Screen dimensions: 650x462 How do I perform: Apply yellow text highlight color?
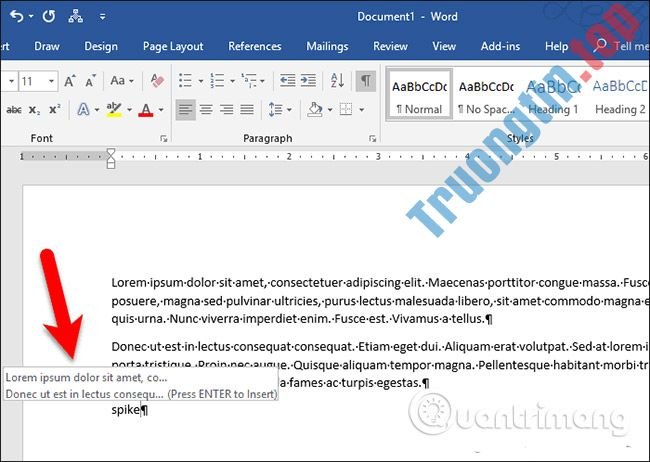tap(114, 109)
